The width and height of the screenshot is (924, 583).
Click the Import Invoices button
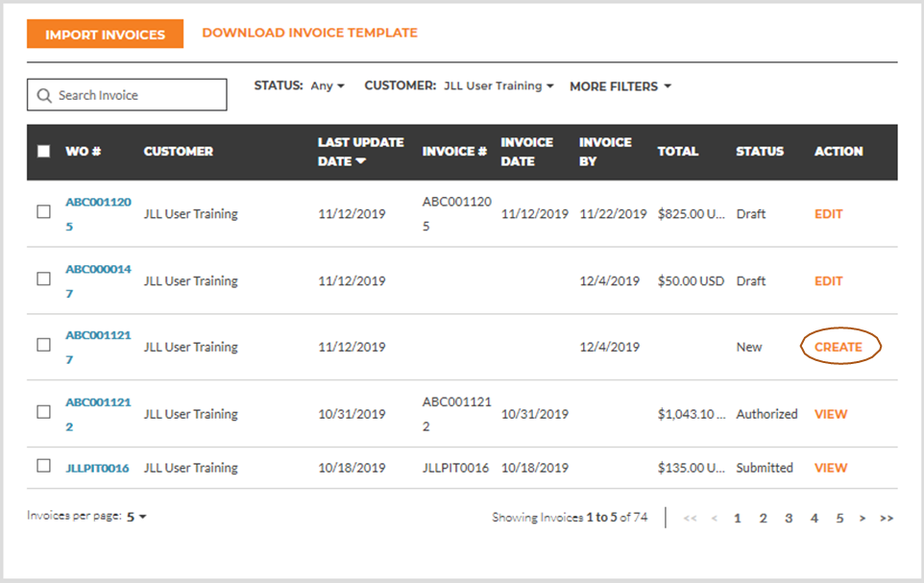point(105,35)
